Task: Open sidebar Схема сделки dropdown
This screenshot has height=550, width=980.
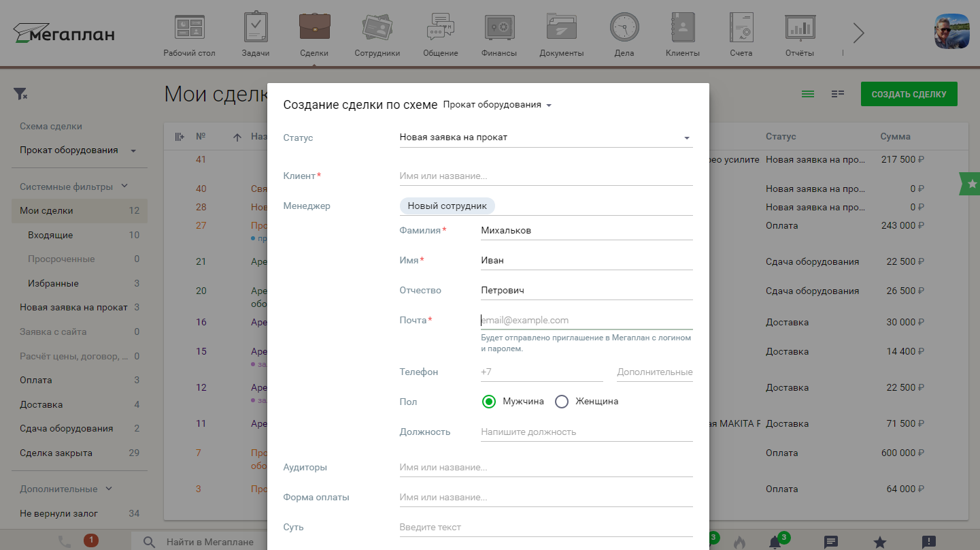Action: pyautogui.click(x=79, y=150)
